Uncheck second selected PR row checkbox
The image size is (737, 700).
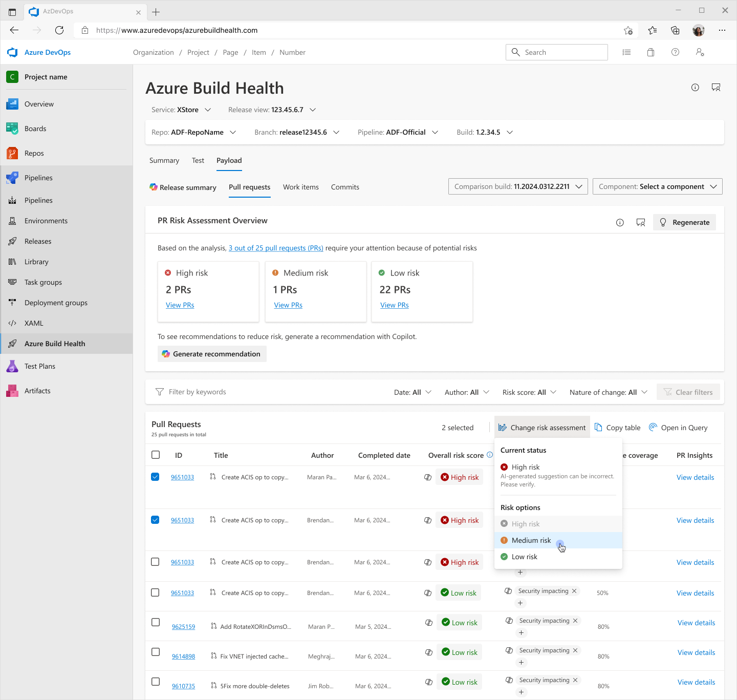[x=156, y=520]
